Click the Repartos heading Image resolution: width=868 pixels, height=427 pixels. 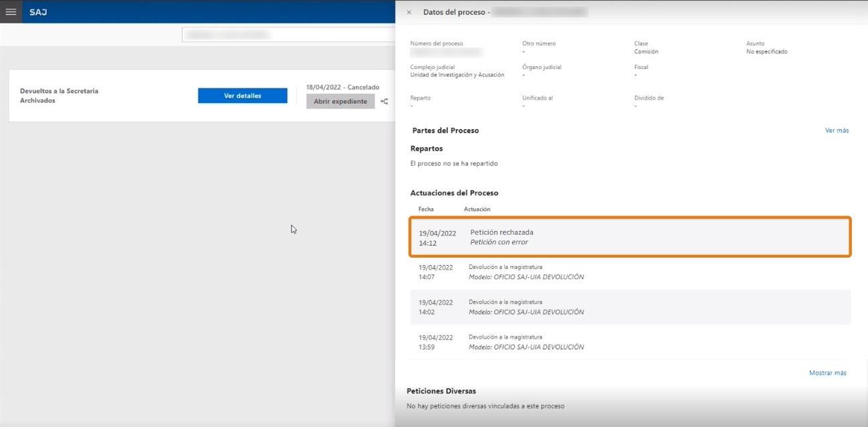(x=427, y=149)
